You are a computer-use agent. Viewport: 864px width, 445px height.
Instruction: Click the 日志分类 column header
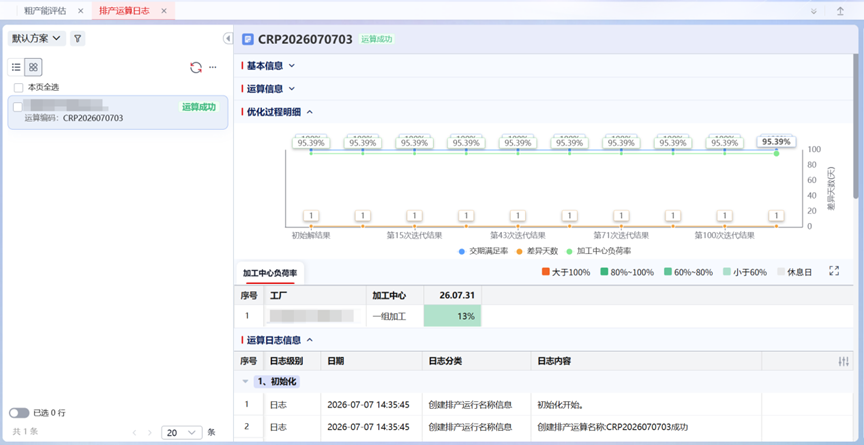(x=477, y=361)
